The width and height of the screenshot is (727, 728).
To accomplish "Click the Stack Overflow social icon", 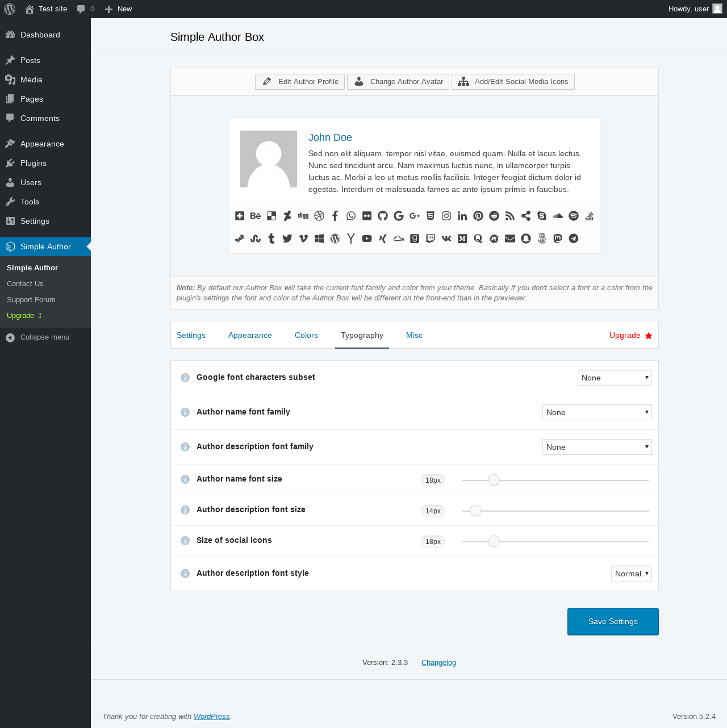I will pyautogui.click(x=590, y=216).
